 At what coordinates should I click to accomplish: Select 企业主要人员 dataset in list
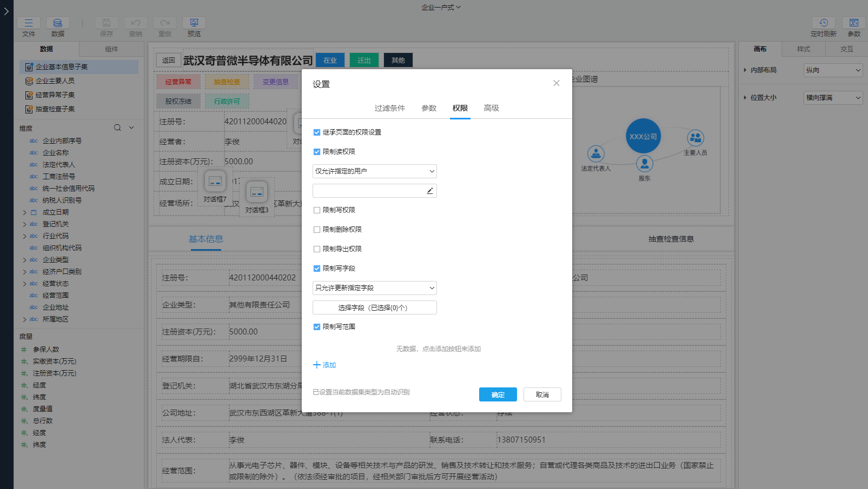[55, 81]
